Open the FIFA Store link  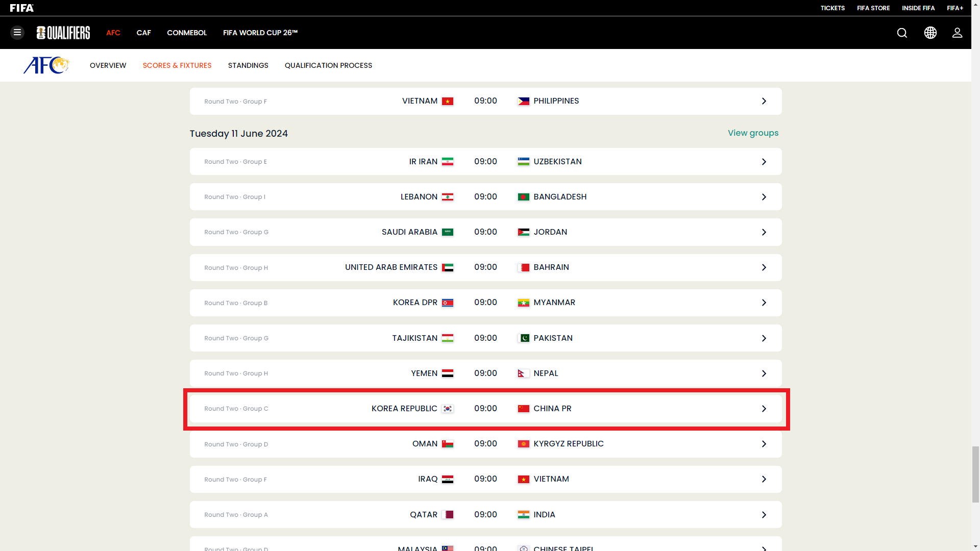coord(873,8)
